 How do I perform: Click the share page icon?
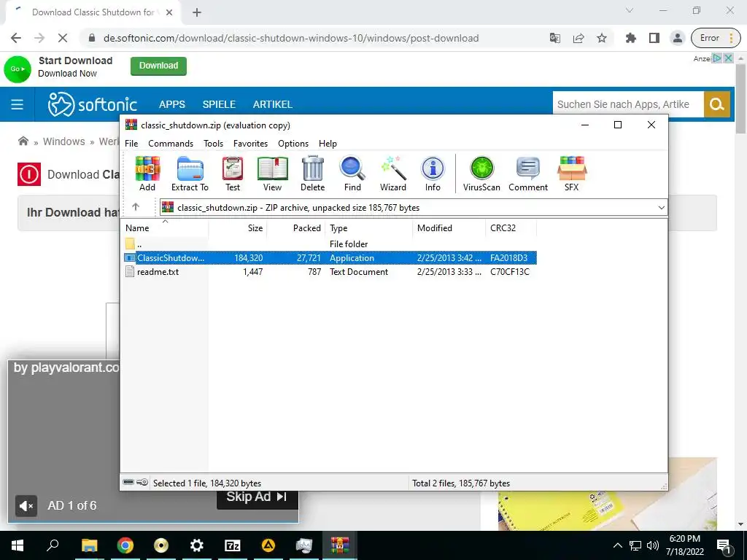578,38
